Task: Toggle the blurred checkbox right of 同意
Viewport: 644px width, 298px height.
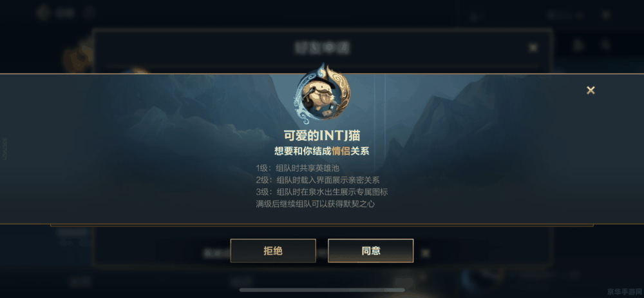Action: click(x=426, y=253)
